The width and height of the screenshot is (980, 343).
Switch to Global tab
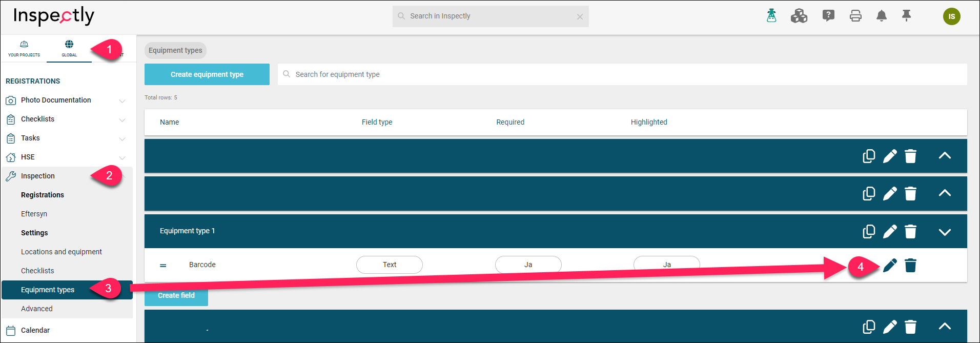69,49
